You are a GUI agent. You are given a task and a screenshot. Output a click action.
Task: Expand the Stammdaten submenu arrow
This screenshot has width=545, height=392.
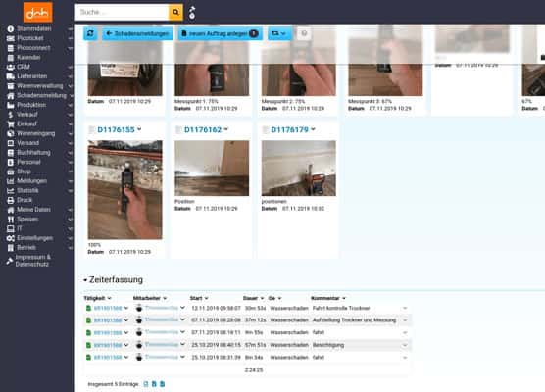point(71,29)
